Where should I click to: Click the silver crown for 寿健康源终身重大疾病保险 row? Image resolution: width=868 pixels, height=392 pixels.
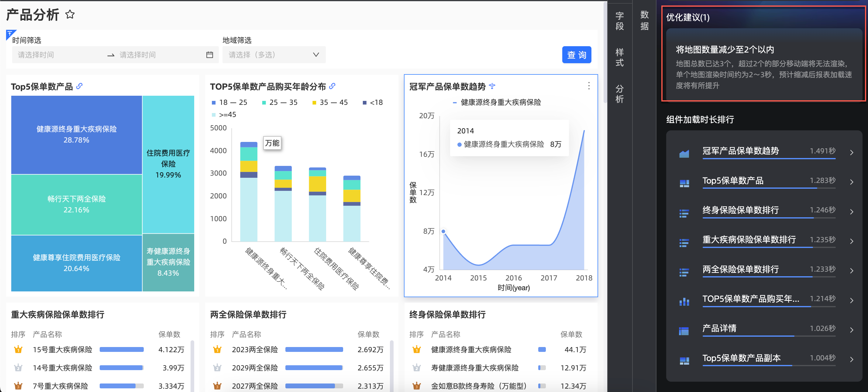(416, 368)
